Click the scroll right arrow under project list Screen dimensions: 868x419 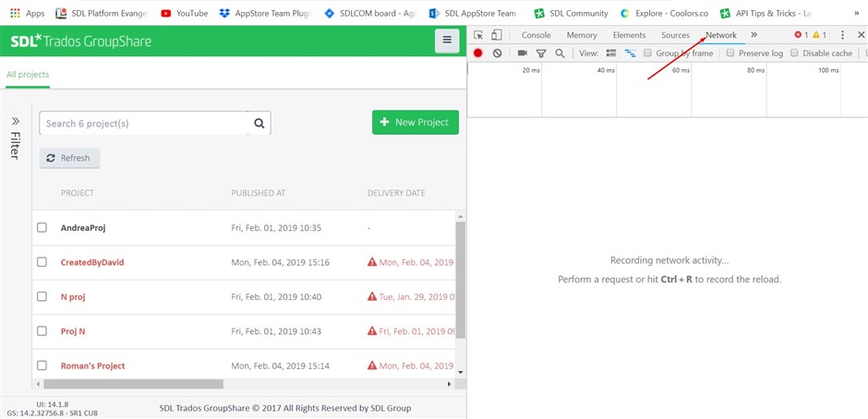(450, 384)
